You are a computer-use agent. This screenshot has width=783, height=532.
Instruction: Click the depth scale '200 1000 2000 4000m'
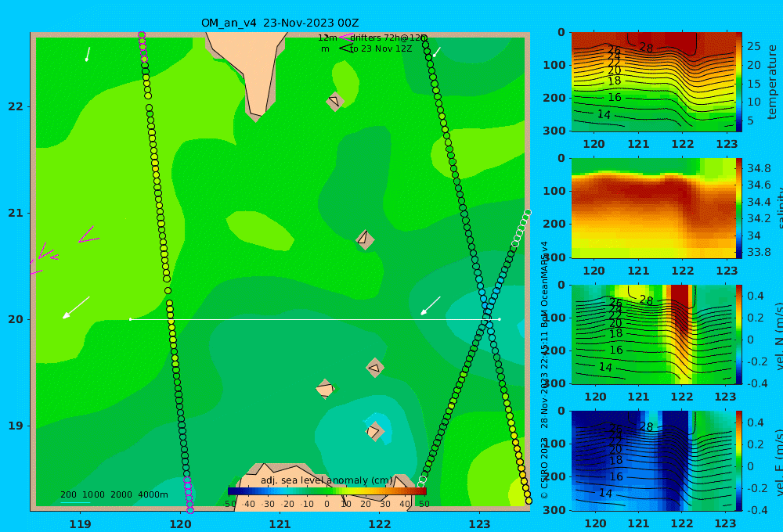tap(114, 494)
